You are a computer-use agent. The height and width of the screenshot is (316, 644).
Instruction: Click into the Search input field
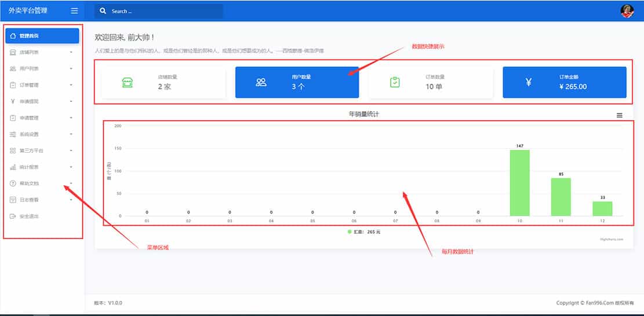(165, 11)
